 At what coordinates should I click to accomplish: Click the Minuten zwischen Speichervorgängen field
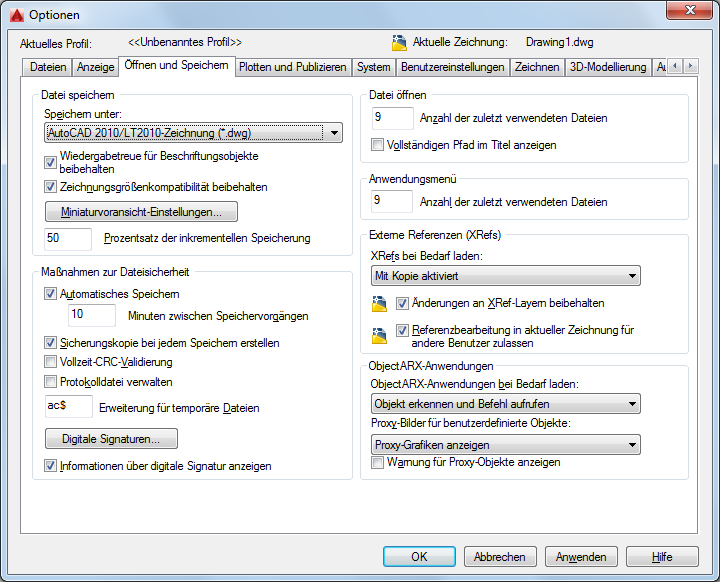point(92,316)
